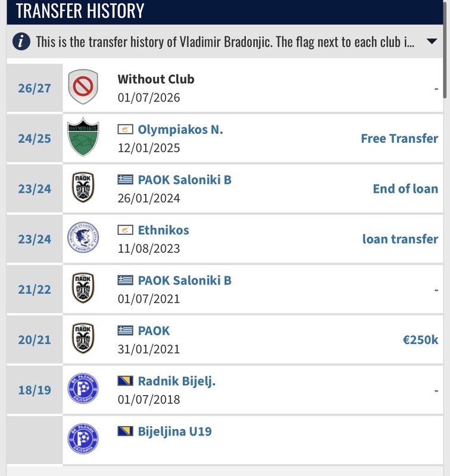Click the Free Transfer fee link
450x476 pixels.
coord(399,139)
